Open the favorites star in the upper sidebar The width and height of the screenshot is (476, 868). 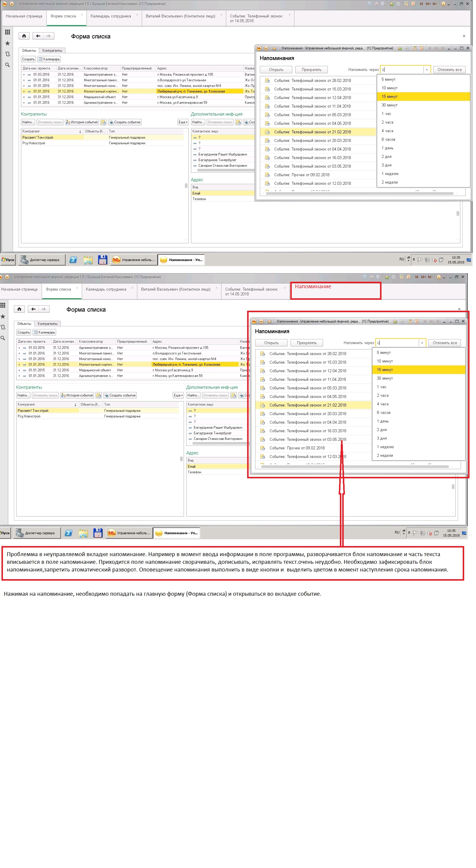click(7, 43)
